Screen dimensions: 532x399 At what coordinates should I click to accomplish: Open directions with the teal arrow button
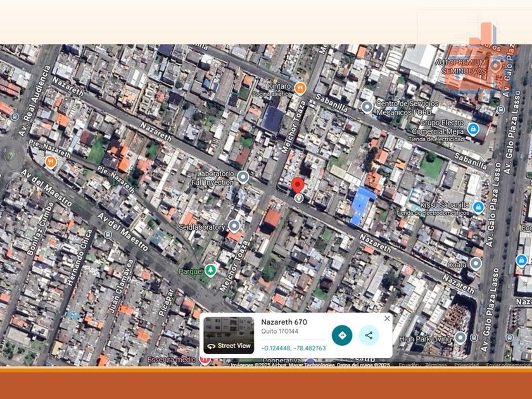click(x=342, y=335)
